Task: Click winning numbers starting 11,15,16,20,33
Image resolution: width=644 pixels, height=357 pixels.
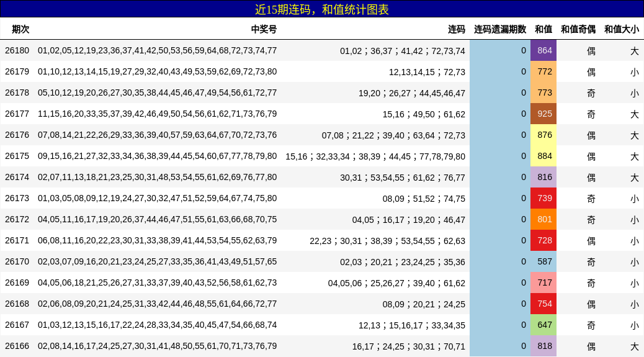Action: pyautogui.click(x=158, y=114)
